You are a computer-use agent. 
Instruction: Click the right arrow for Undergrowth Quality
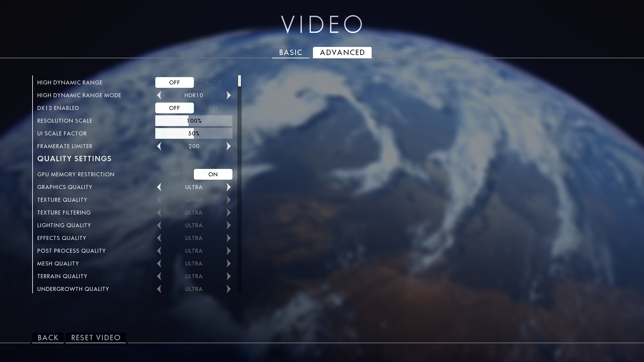click(229, 289)
